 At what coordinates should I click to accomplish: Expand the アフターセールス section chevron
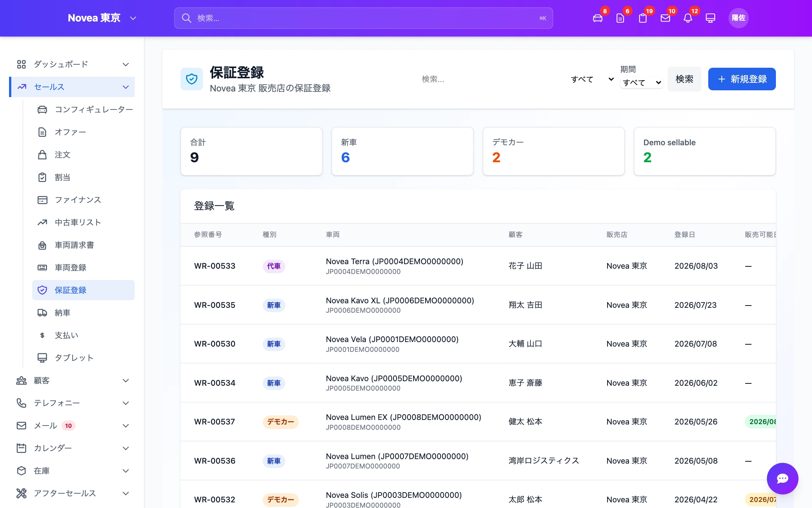126,493
